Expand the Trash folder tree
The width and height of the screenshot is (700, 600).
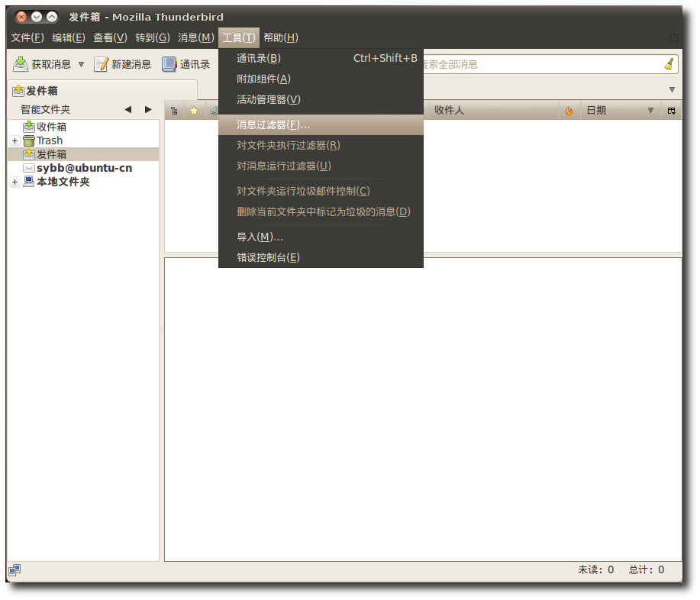pyautogui.click(x=15, y=141)
